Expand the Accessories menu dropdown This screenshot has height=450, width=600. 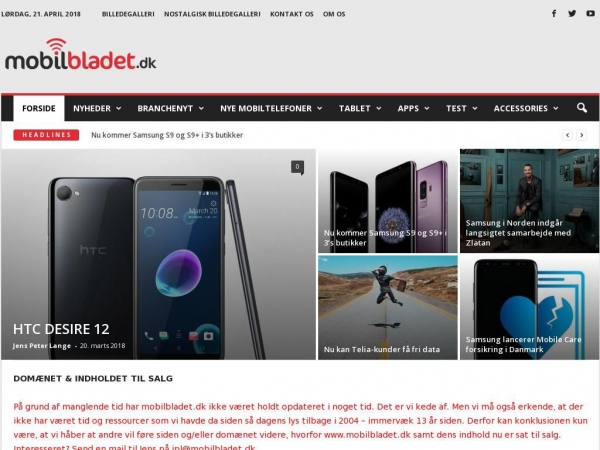(526, 108)
